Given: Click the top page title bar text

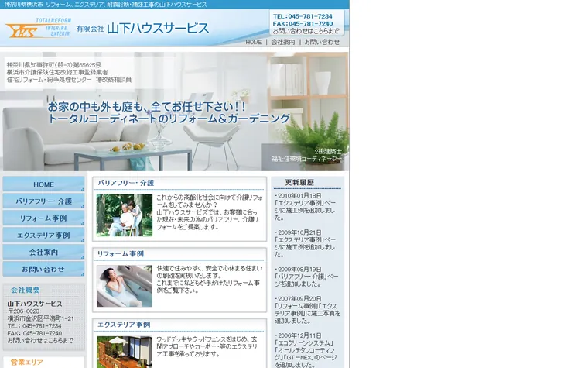Looking at the screenshot, I should [106, 5].
